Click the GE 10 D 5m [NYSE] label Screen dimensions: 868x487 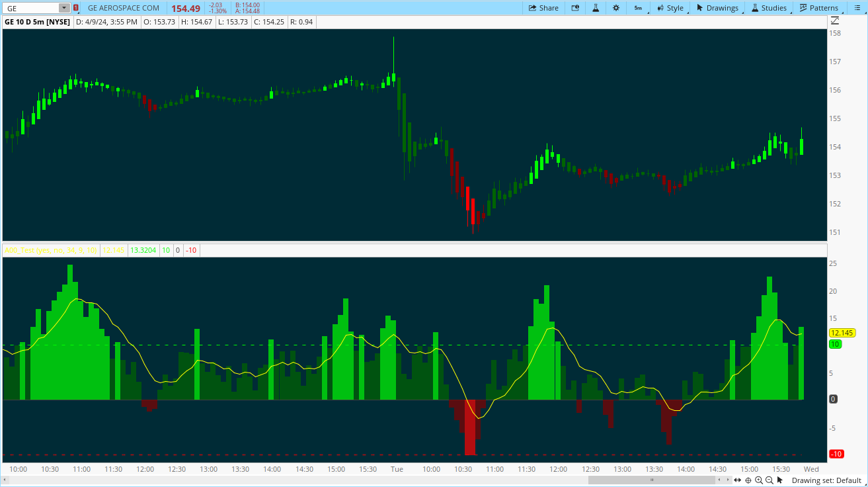tap(37, 21)
